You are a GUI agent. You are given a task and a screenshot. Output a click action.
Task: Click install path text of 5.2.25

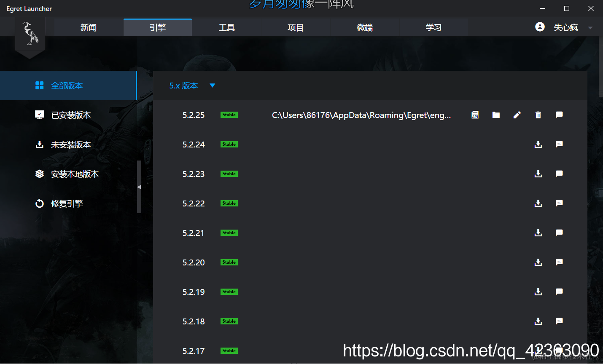click(361, 115)
